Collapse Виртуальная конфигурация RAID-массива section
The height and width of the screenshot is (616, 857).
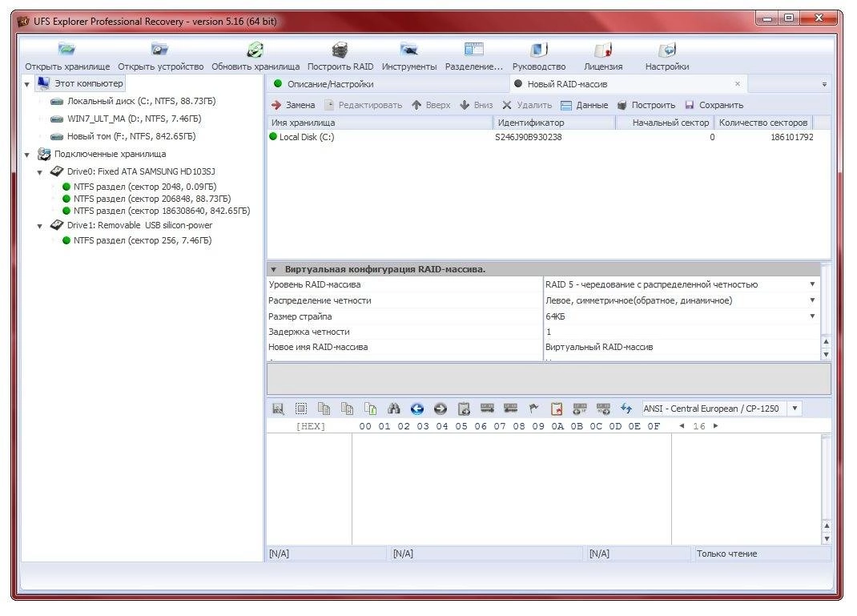point(273,269)
